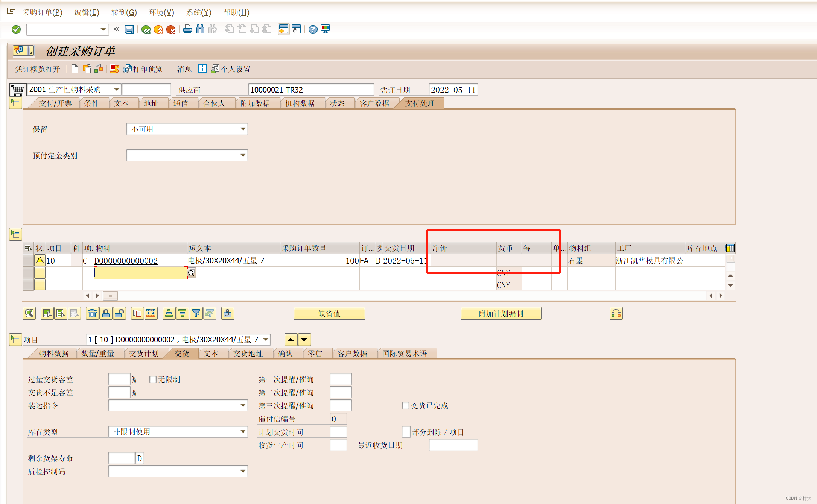Image resolution: width=817 pixels, height=504 pixels.
Task: Click the Print icon in toolbar
Action: pos(187,29)
